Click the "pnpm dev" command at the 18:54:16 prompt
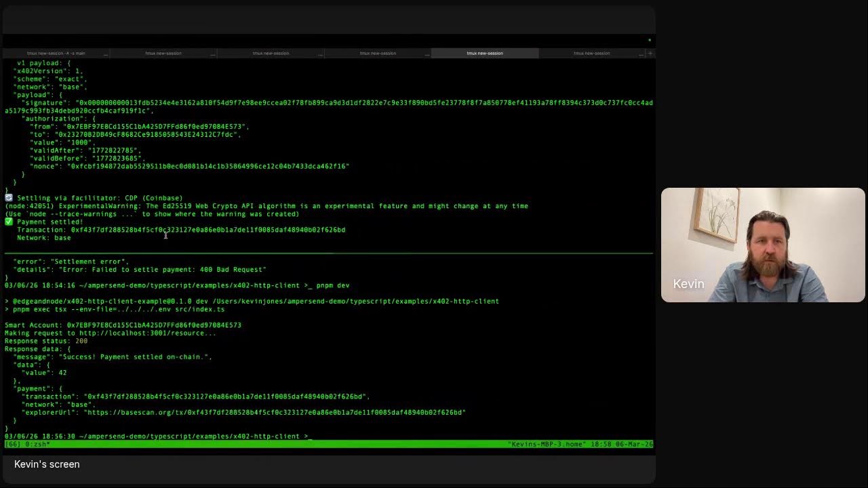868x488 pixels. coord(332,285)
